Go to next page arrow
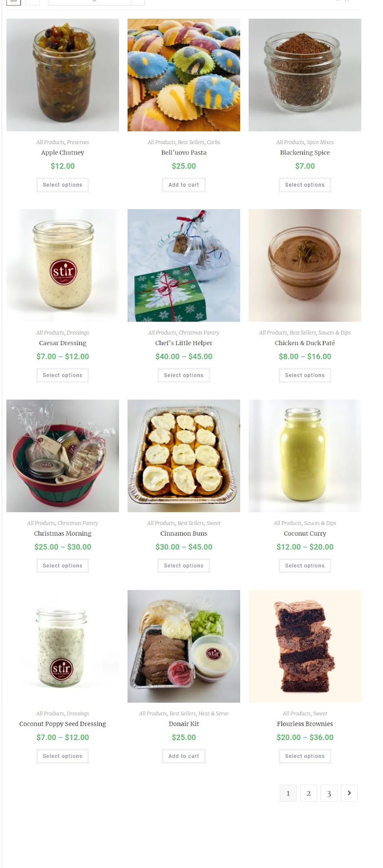This screenshot has width=383, height=868. click(349, 793)
